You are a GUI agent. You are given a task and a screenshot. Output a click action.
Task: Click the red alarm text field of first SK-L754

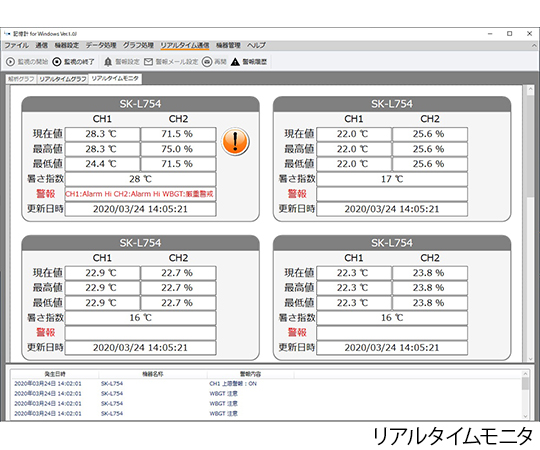(141, 194)
